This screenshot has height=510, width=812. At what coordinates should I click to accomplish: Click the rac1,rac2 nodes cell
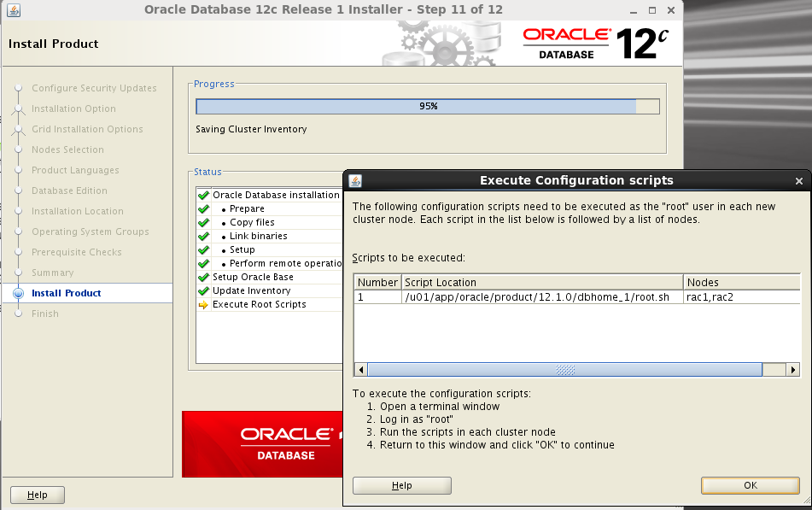pos(742,297)
